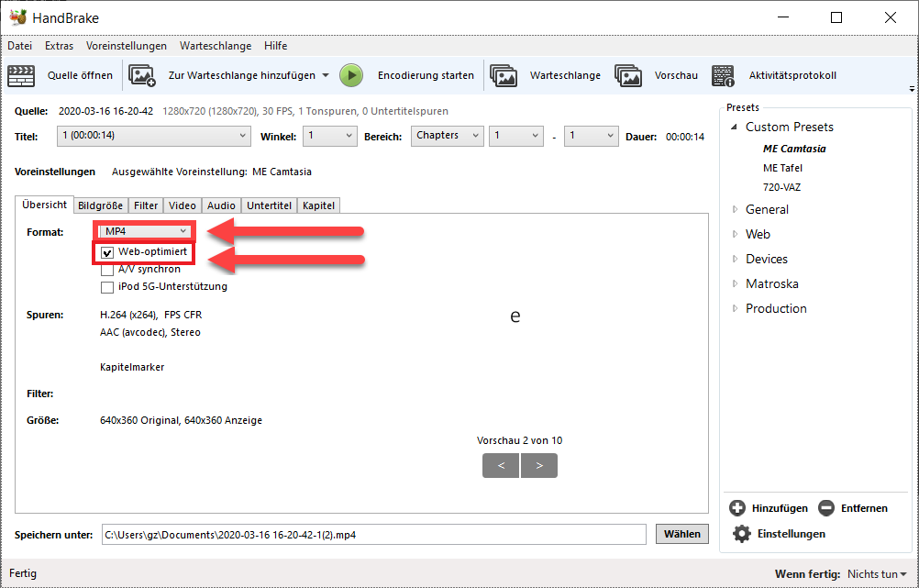Click the Encodierung starten label
The width and height of the screenshot is (919, 588).
tap(426, 75)
